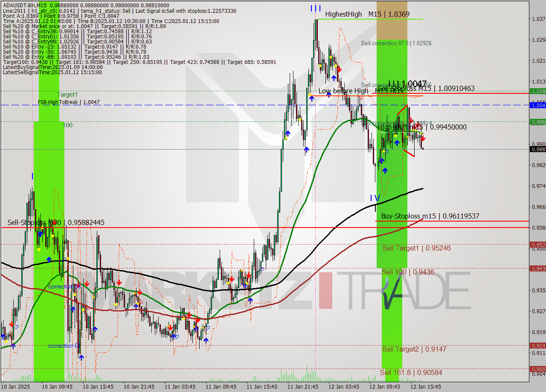
Task: Click the red 0.905 price tag on axis
Action: click(x=537, y=369)
